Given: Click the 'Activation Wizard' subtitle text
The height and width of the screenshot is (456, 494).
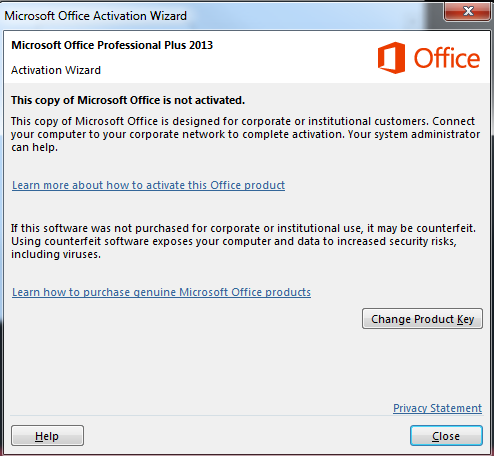Looking at the screenshot, I should (56, 70).
